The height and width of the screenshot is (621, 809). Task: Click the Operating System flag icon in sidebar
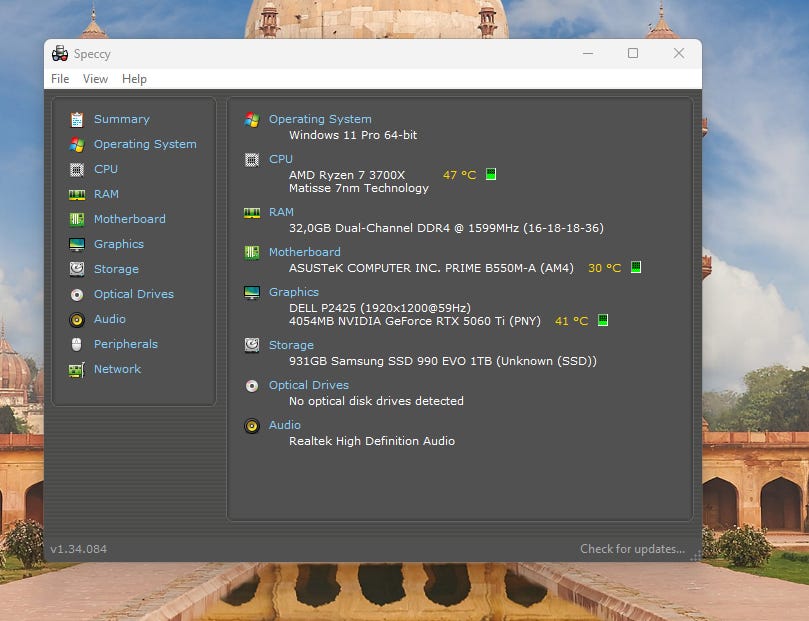(x=77, y=144)
